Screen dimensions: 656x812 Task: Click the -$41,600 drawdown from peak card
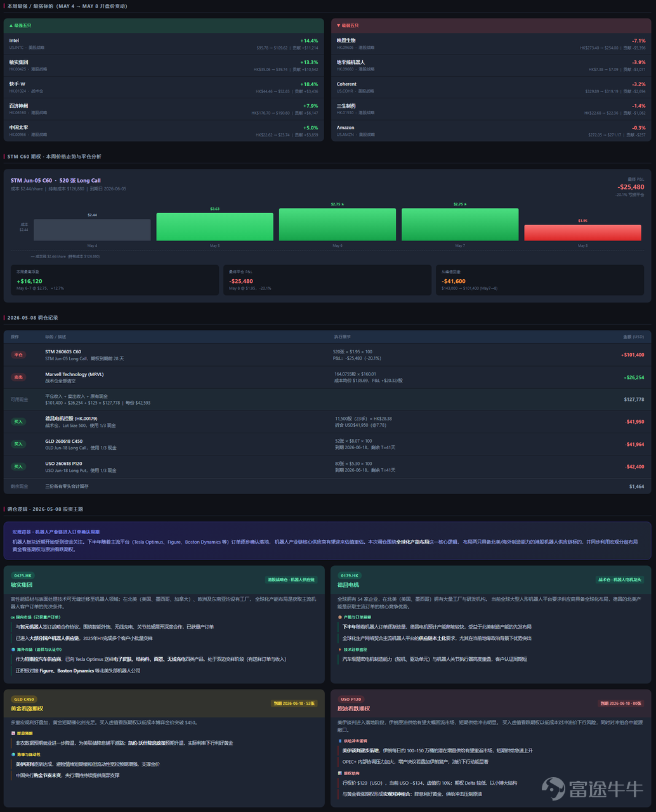(540, 280)
